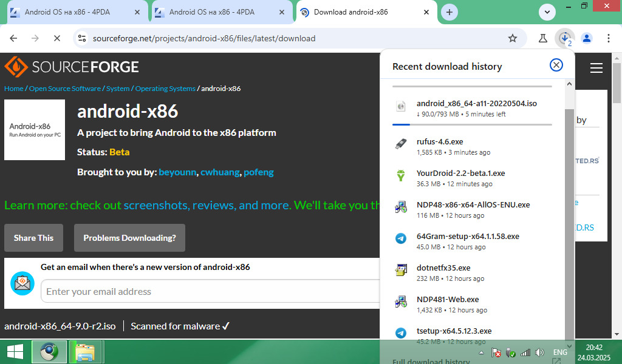Screen dimensions: 622x364
Task: Click the email address input field
Action: pos(210,292)
